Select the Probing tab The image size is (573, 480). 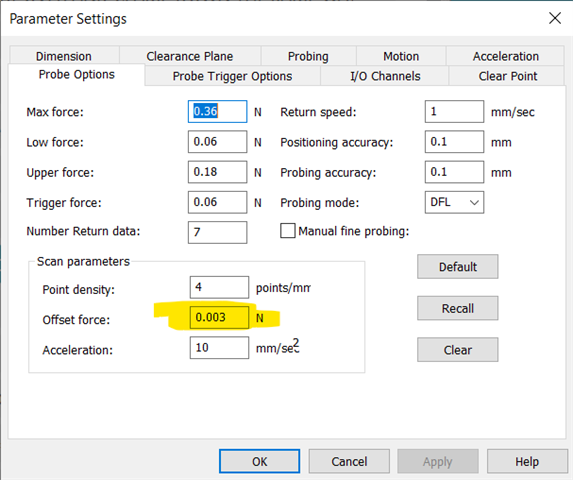tap(308, 56)
